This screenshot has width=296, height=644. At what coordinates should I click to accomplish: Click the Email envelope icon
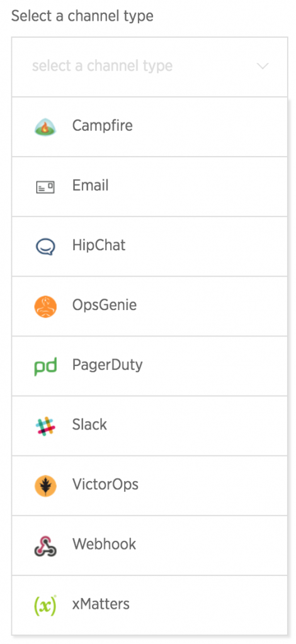[x=45, y=187]
